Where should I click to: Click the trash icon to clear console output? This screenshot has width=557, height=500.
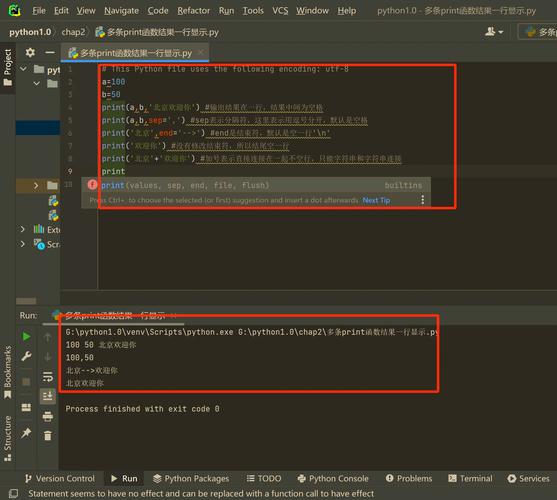48,435
